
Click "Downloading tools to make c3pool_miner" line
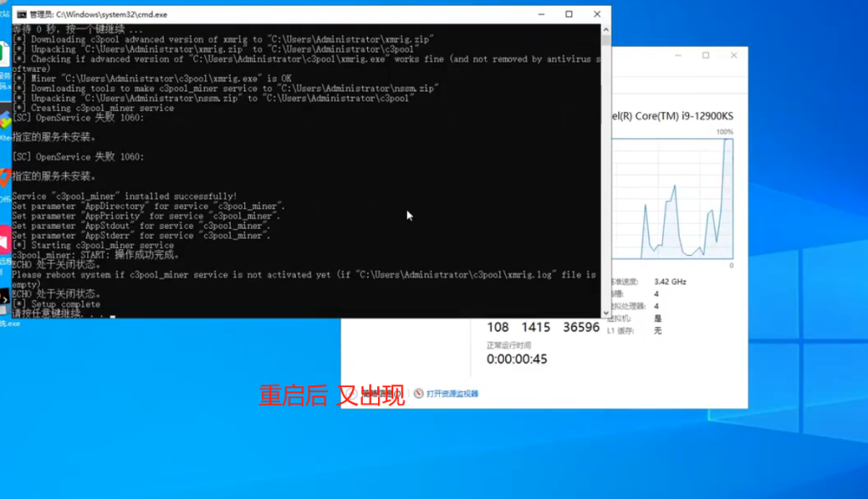225,88
